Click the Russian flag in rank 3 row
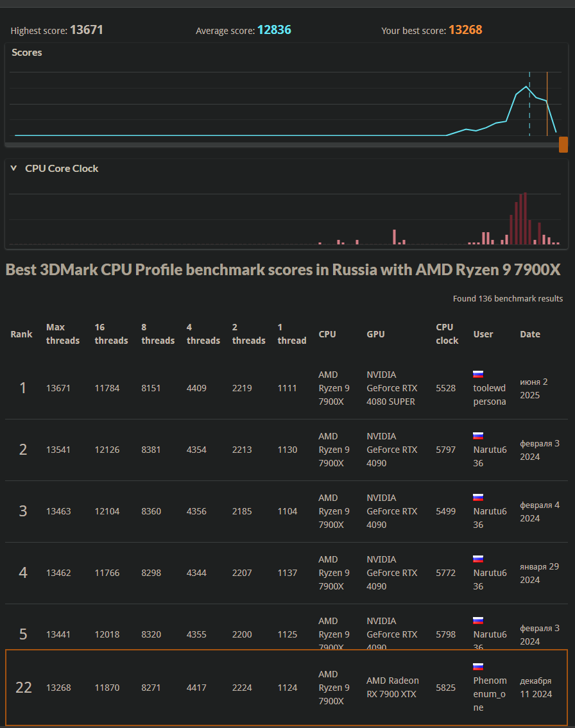Viewport: 575px width, 728px height. pyautogui.click(x=478, y=497)
